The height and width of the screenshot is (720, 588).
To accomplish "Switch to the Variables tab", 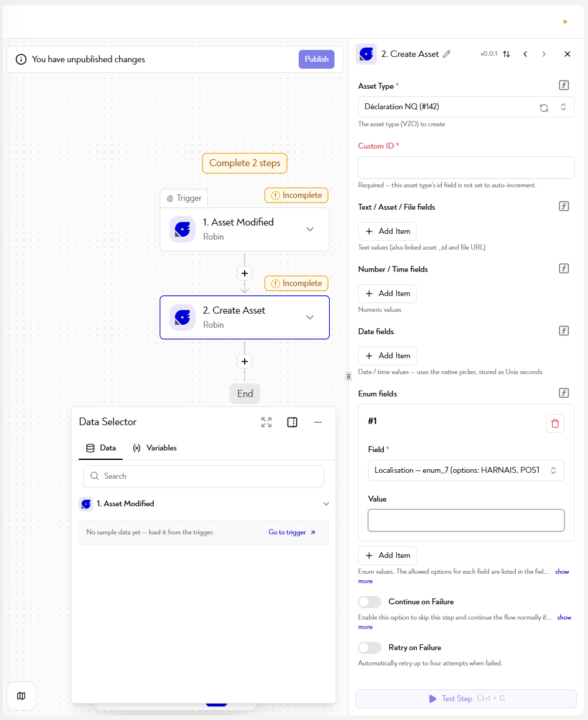I will tap(155, 448).
